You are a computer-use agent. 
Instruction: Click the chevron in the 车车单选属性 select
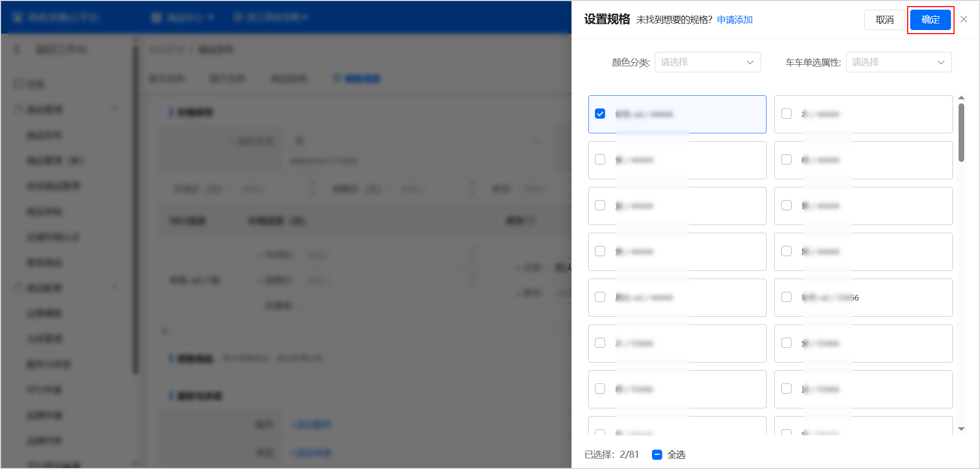[941, 63]
